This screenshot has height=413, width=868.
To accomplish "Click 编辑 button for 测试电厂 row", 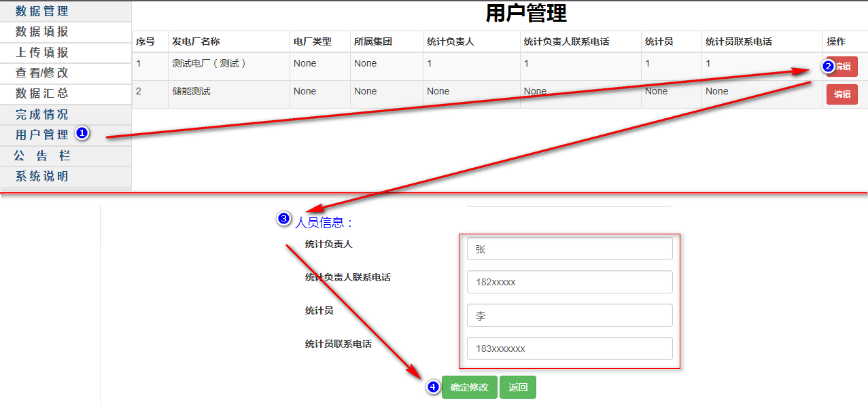I will tap(843, 67).
